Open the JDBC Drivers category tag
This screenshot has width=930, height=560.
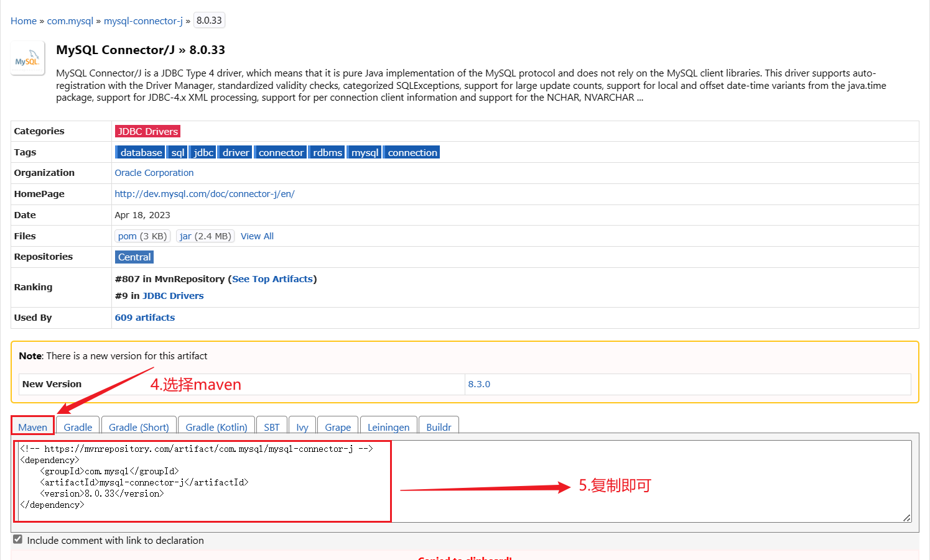coord(147,131)
